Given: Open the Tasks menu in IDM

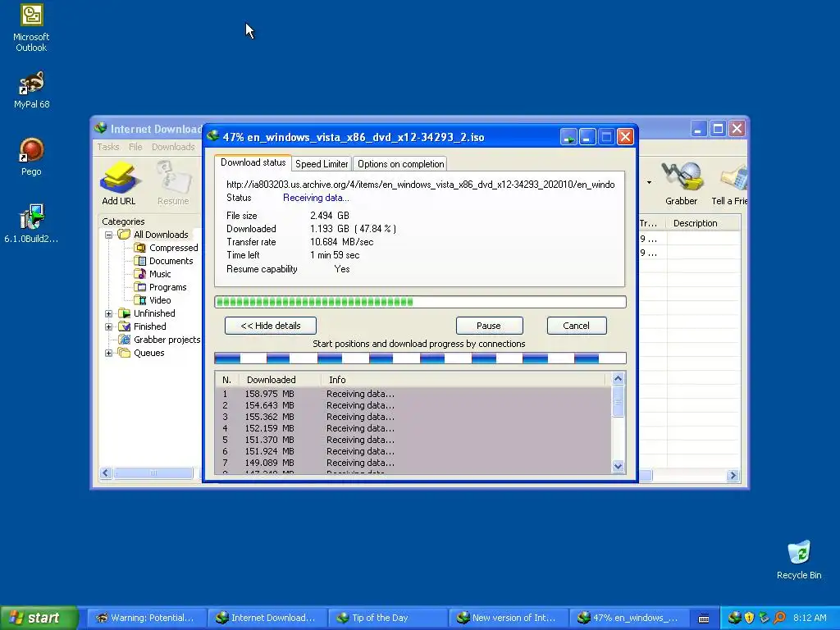Looking at the screenshot, I should pyautogui.click(x=108, y=147).
